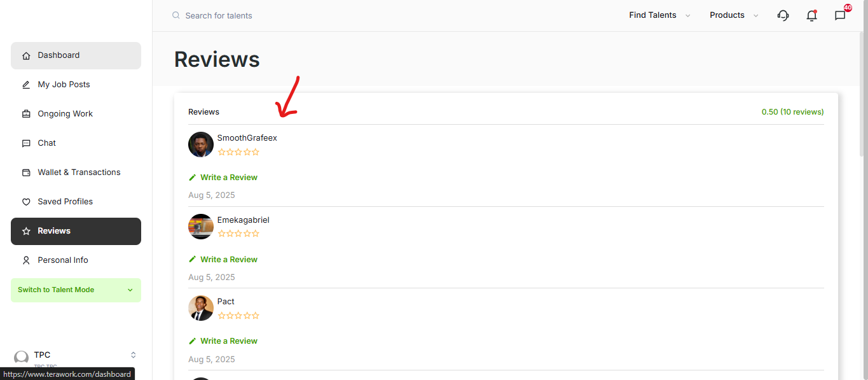Screen dimensions: 868x380
Task: Click the star rating under SmoothGrafeex
Action: [238, 152]
